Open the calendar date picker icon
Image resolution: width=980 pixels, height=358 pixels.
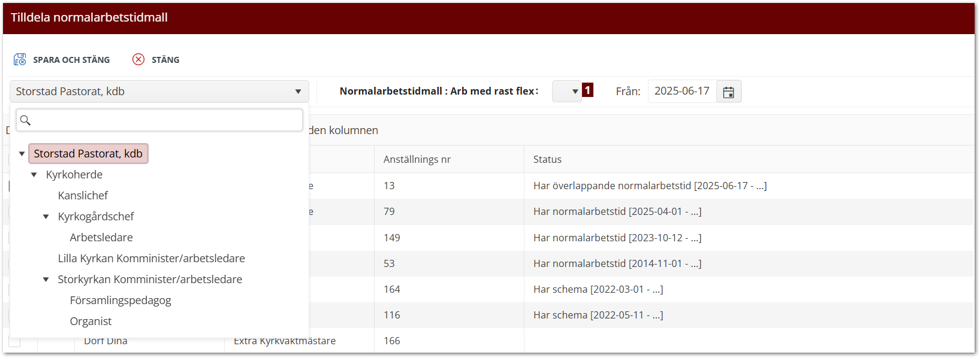coord(728,92)
